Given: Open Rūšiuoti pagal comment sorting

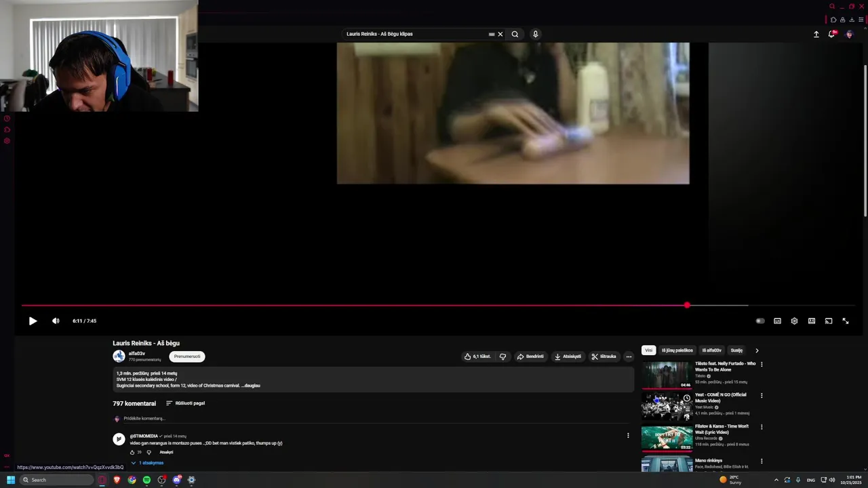Looking at the screenshot, I should (185, 403).
